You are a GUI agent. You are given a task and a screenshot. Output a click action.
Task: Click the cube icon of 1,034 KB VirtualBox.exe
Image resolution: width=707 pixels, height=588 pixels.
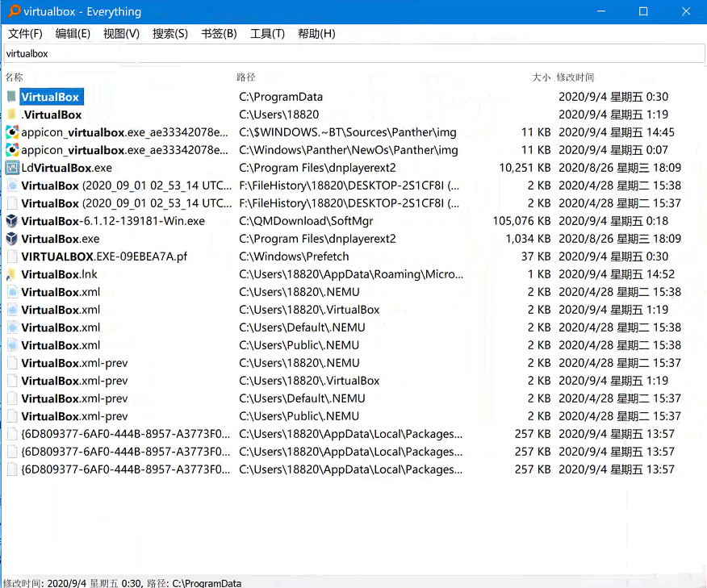[x=12, y=239]
